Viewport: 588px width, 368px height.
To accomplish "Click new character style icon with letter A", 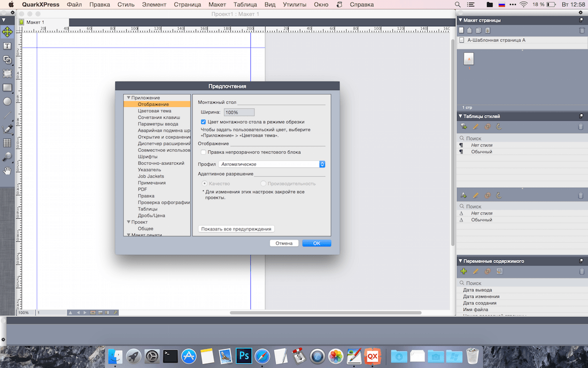I will pos(464,195).
